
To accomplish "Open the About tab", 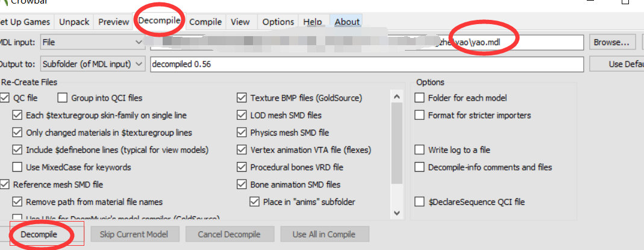I will coord(347,22).
